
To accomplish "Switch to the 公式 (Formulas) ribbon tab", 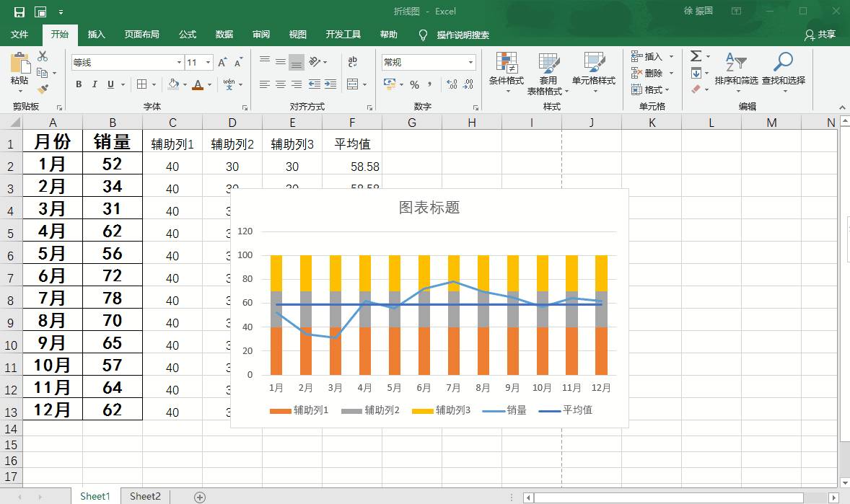I will click(x=188, y=35).
